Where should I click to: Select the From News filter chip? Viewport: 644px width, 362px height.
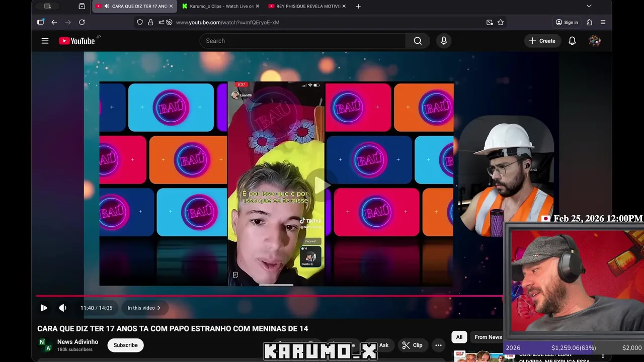(x=488, y=337)
